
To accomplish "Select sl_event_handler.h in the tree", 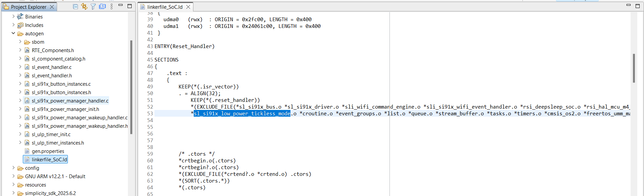I will click(52, 76).
